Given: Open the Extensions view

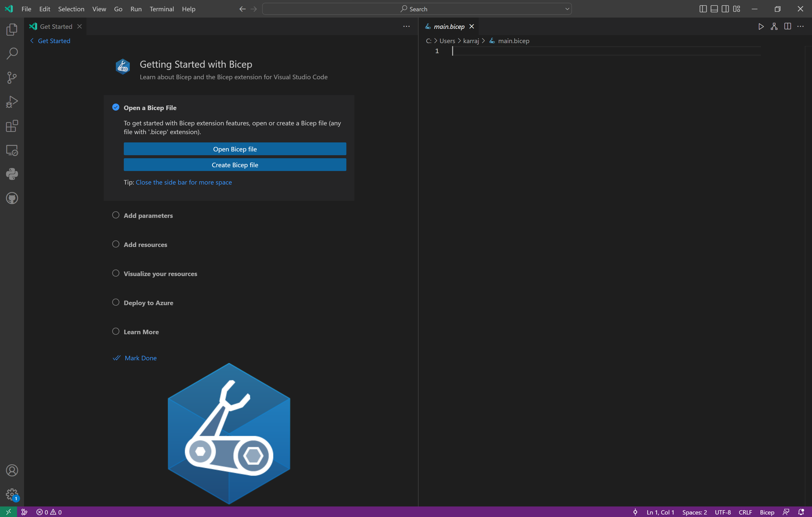Looking at the screenshot, I should (12, 126).
